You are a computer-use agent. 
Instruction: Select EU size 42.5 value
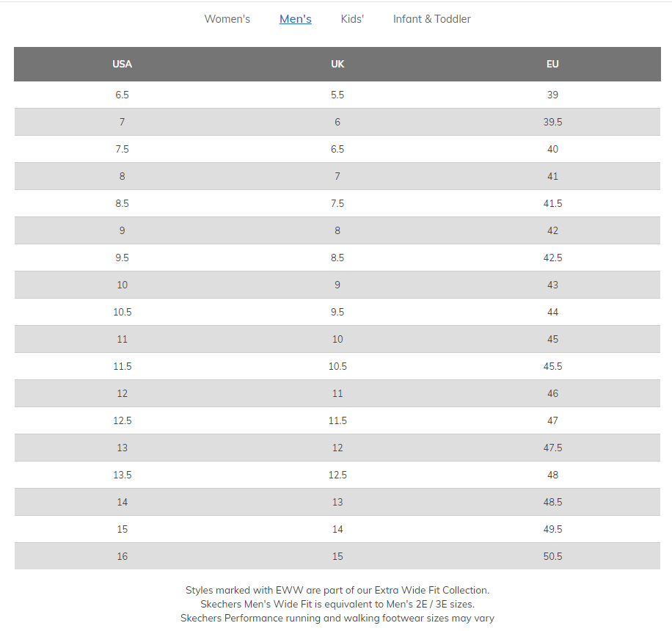pos(552,258)
